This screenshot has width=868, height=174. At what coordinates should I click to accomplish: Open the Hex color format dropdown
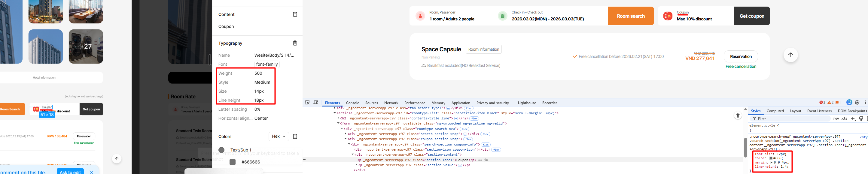(278, 136)
